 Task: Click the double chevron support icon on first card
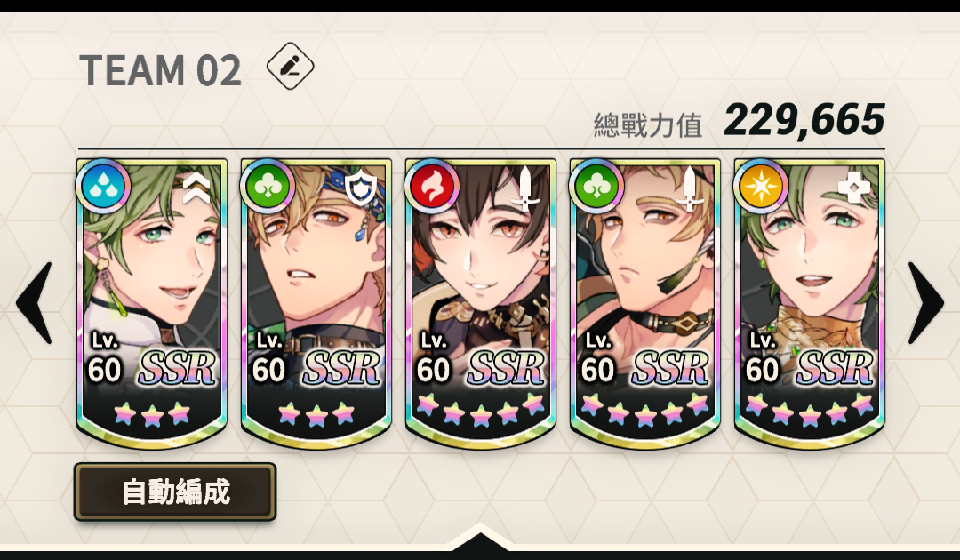(x=196, y=188)
